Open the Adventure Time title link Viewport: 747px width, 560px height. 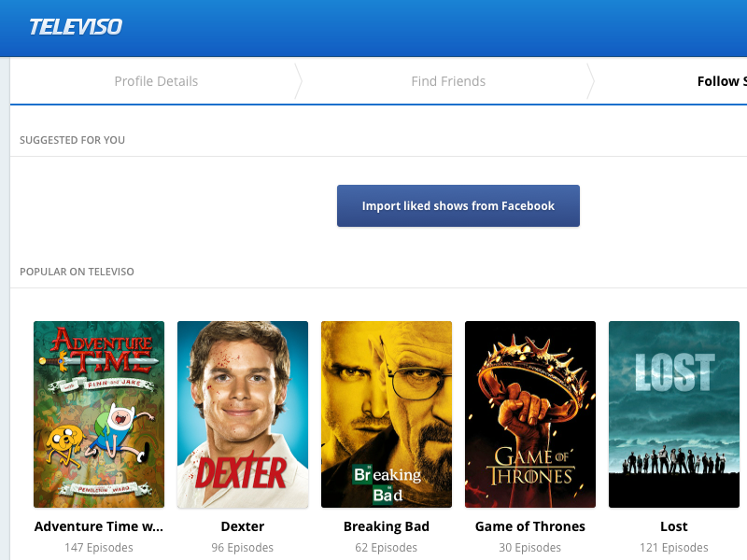pyautogui.click(x=99, y=526)
